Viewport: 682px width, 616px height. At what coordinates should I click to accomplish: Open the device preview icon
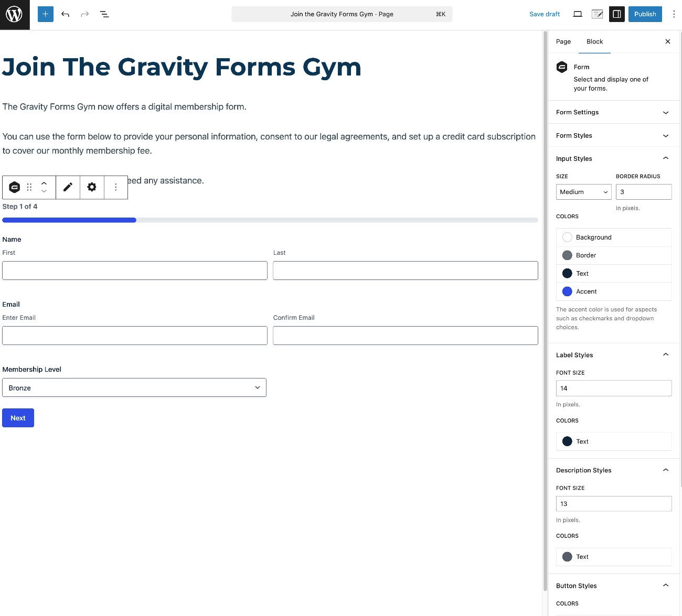click(577, 14)
